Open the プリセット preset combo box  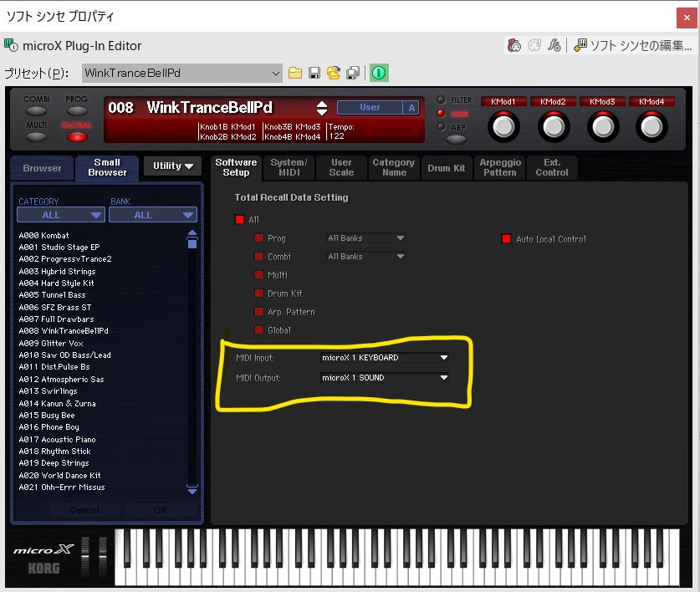click(x=181, y=73)
